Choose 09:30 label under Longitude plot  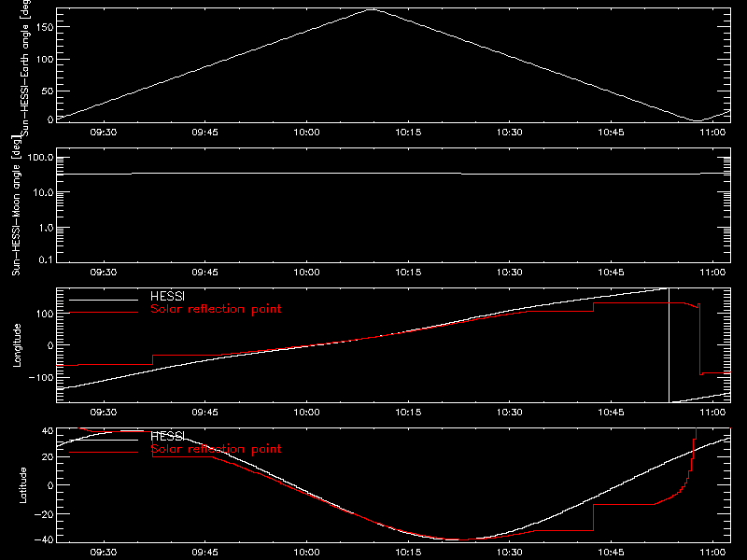104,413
